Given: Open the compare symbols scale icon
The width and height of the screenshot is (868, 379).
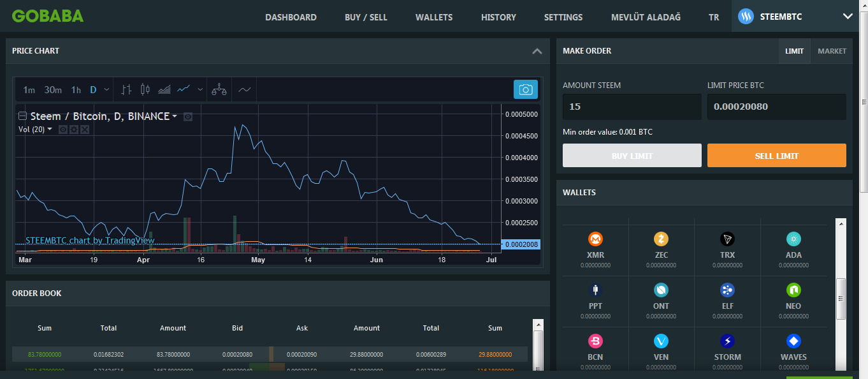Looking at the screenshot, I should (x=219, y=89).
